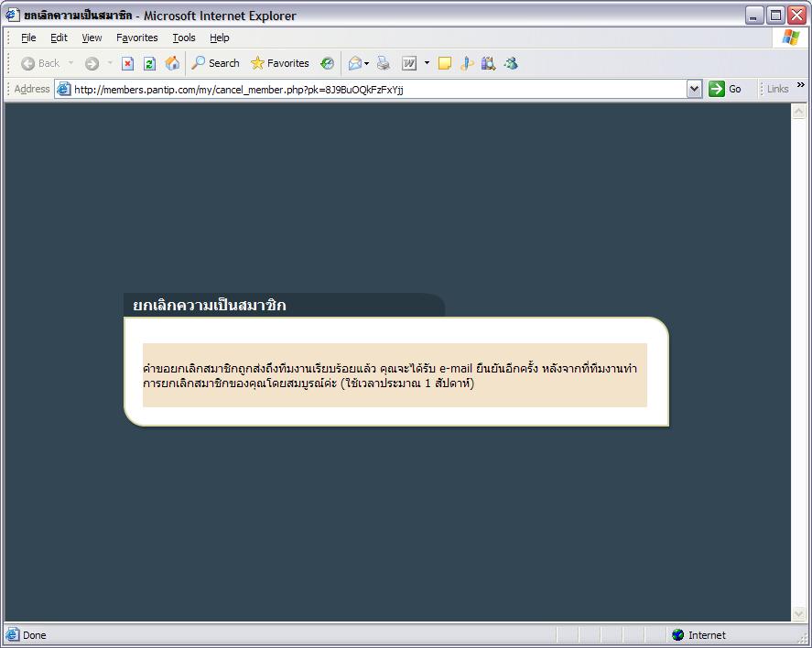812x648 pixels.
Task: Open the Back history dropdown arrow
Action: [70, 63]
